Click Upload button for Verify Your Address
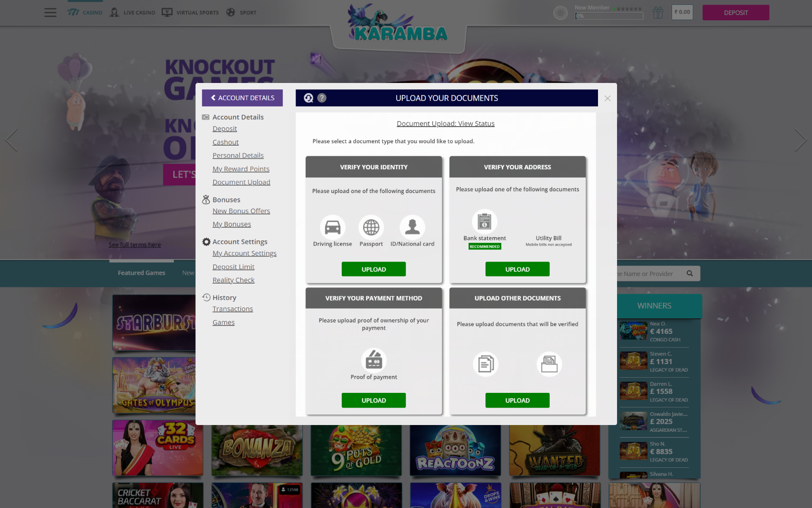The height and width of the screenshot is (508, 812). [x=517, y=269]
